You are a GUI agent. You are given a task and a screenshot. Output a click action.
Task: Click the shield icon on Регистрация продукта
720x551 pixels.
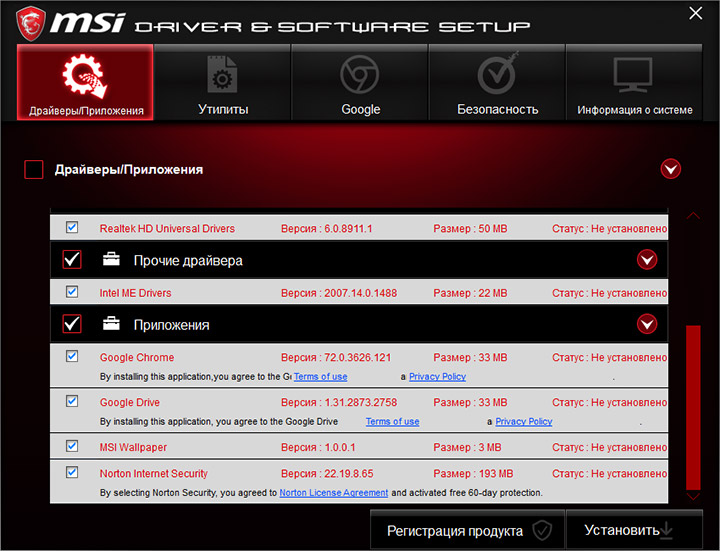542,530
